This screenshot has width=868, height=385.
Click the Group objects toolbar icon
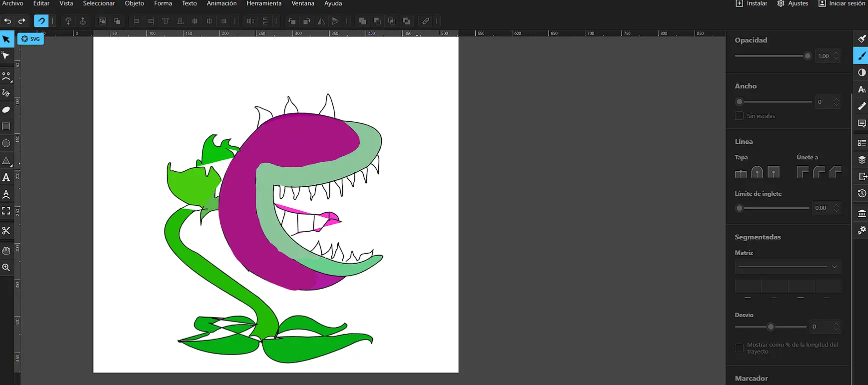pos(102,21)
